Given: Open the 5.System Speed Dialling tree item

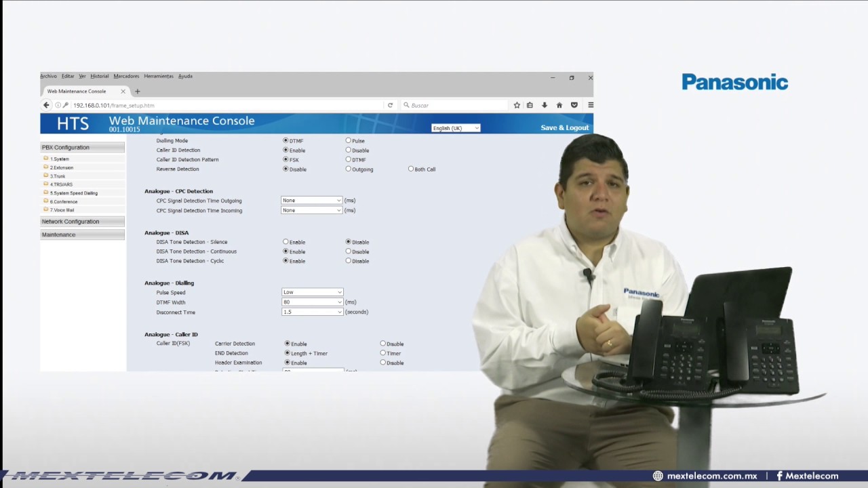Looking at the screenshot, I should coord(74,193).
